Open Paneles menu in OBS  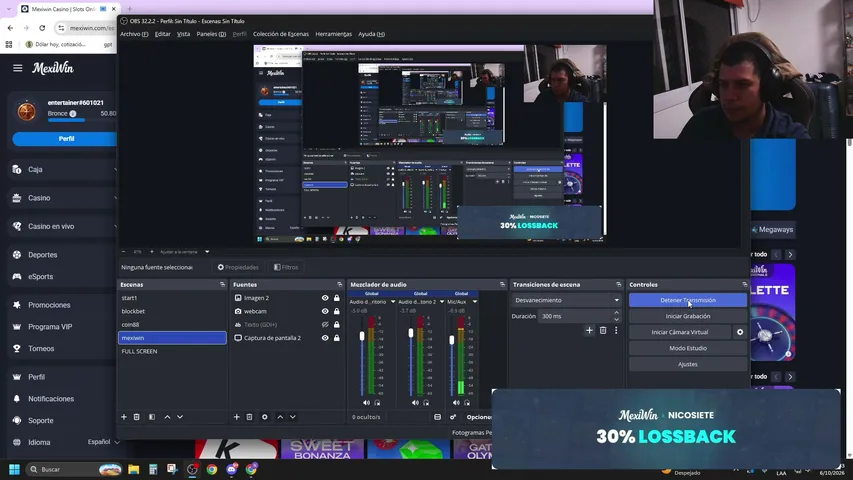[x=211, y=34]
